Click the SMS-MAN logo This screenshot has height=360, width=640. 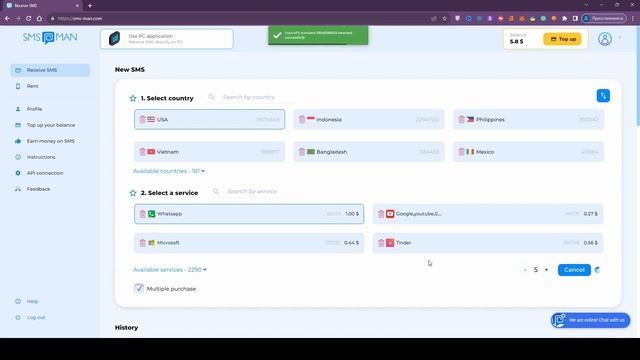click(50, 38)
